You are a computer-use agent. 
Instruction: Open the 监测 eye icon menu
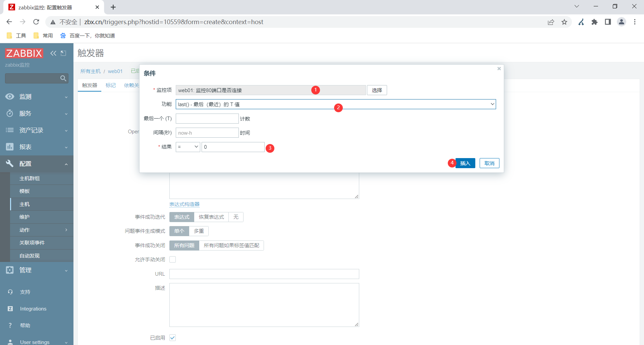point(10,96)
